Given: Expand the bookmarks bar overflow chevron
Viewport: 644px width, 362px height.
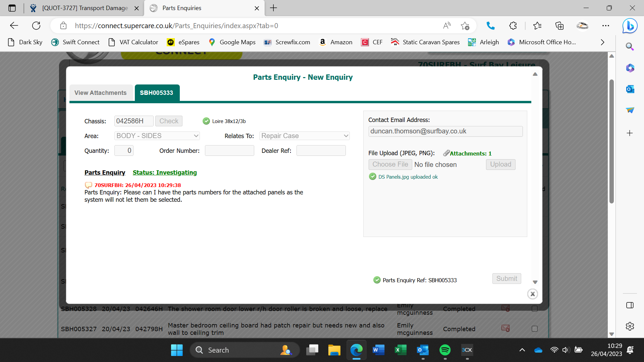Looking at the screenshot, I should click(x=602, y=42).
